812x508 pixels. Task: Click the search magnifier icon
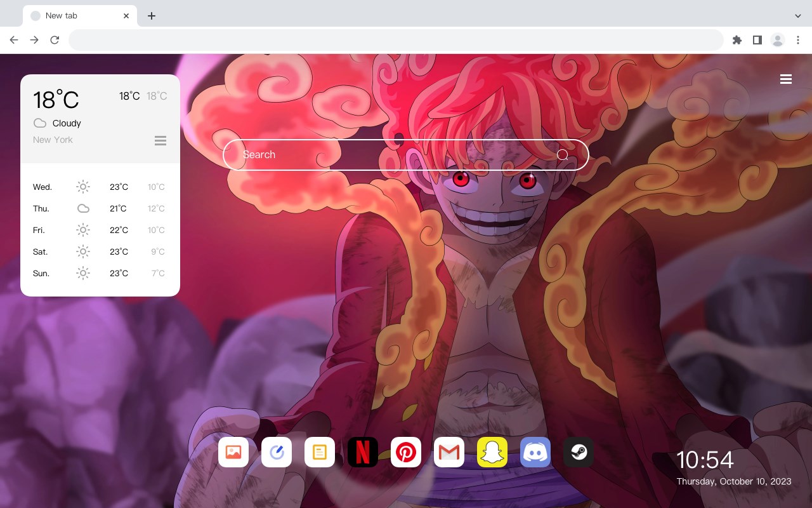pos(562,155)
